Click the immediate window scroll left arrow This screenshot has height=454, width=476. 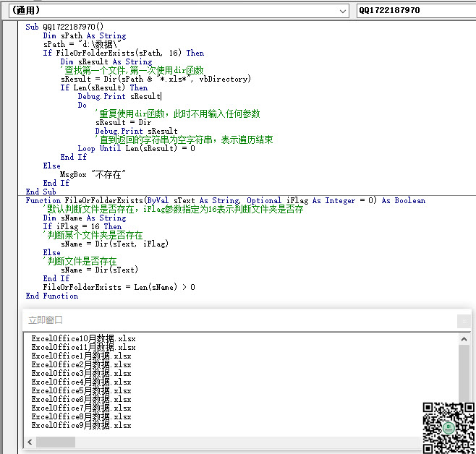pos(30,442)
